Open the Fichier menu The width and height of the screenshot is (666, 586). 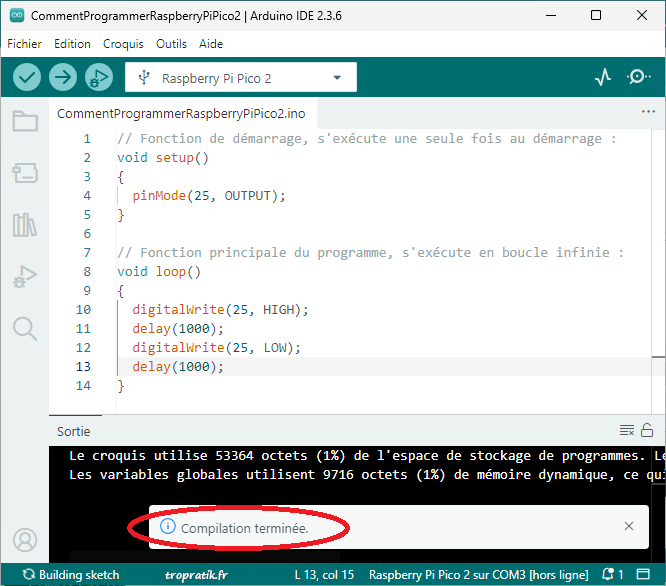[x=24, y=44]
